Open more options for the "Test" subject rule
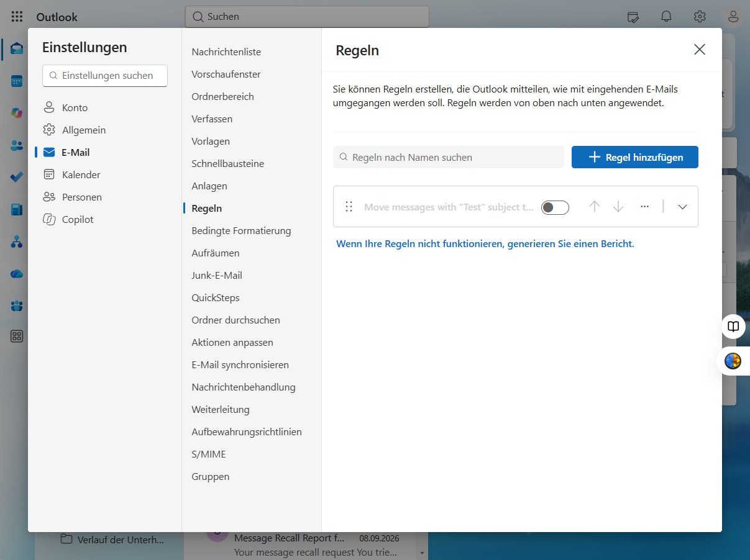The height and width of the screenshot is (560, 750). [x=644, y=207]
